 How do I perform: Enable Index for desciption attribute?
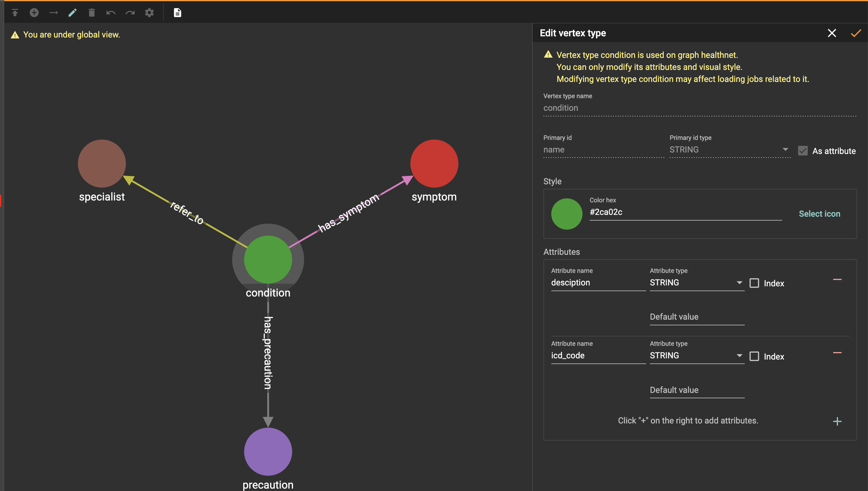[x=754, y=283]
